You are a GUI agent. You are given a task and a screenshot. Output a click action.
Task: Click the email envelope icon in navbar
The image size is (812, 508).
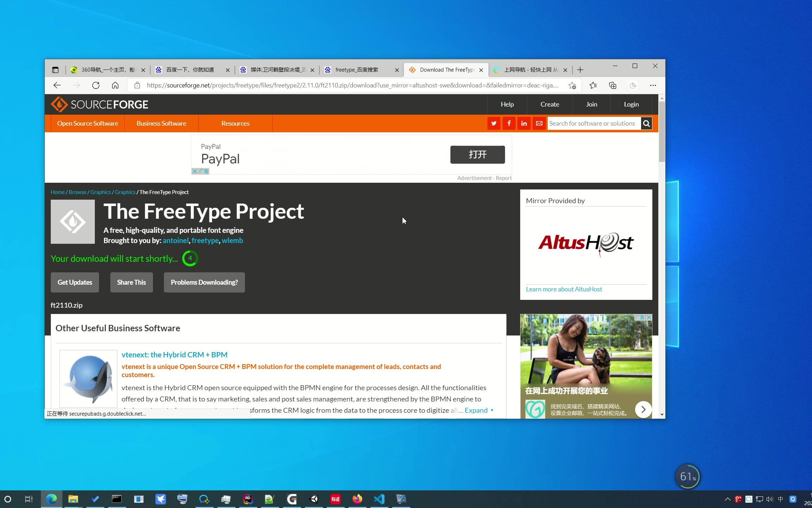tap(539, 123)
